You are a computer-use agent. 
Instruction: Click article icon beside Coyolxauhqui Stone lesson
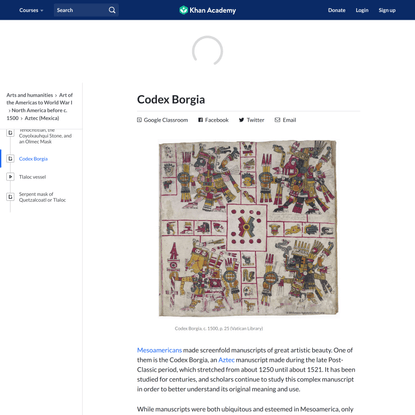tap(10, 133)
